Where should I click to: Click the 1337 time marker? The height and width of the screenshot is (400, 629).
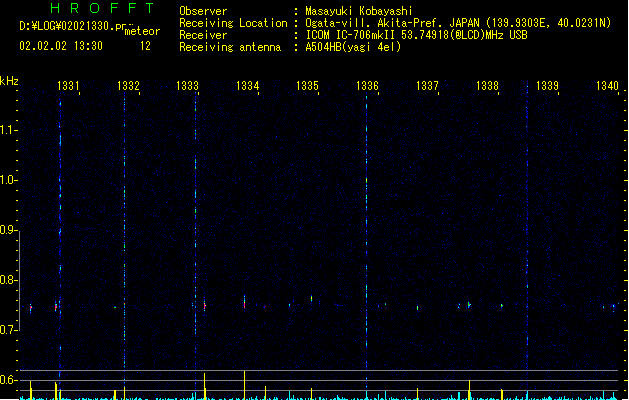click(427, 85)
